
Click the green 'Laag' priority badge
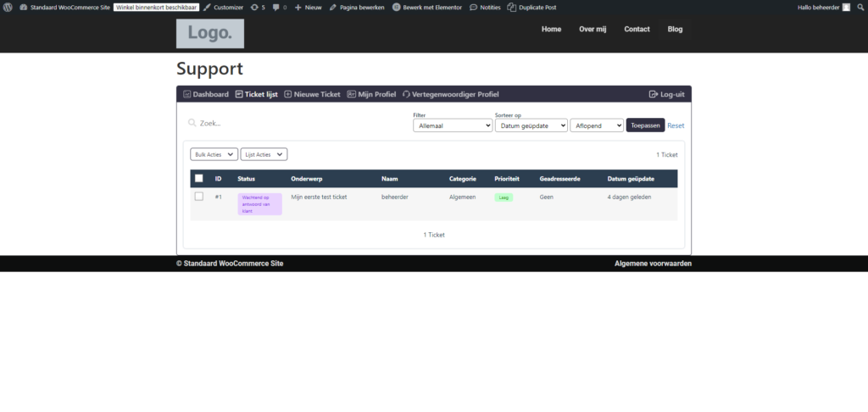[x=504, y=198]
